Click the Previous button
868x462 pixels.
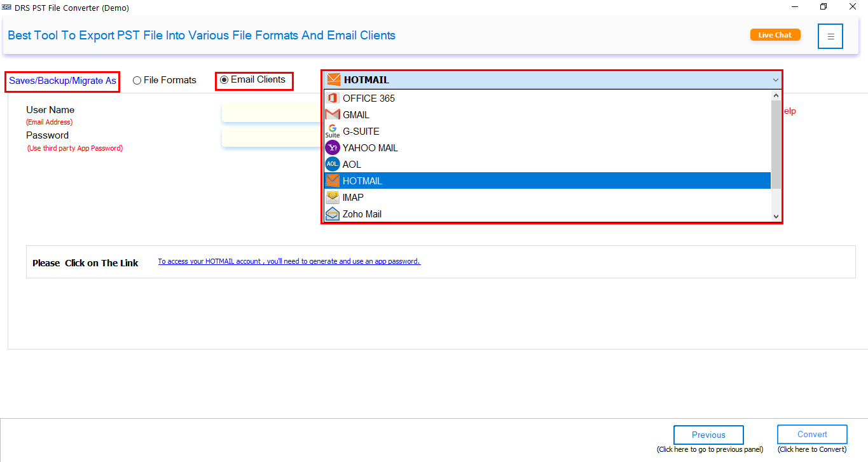(x=708, y=435)
